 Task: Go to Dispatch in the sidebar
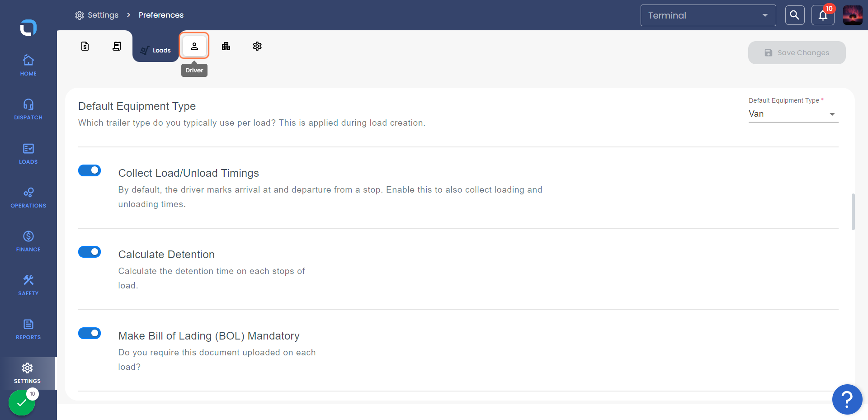tap(28, 109)
